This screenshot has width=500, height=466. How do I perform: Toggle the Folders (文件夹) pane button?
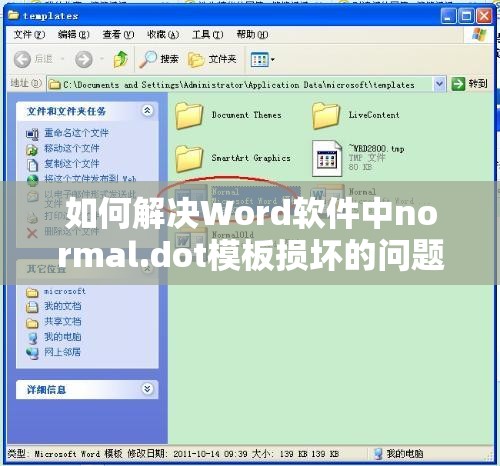click(212, 59)
